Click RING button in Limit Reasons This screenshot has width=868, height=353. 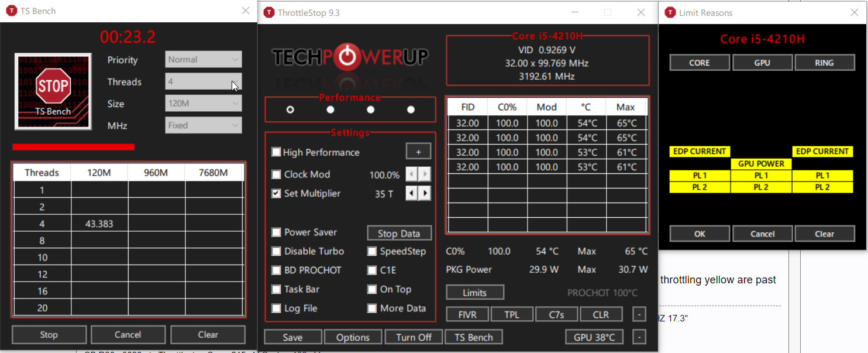point(824,63)
